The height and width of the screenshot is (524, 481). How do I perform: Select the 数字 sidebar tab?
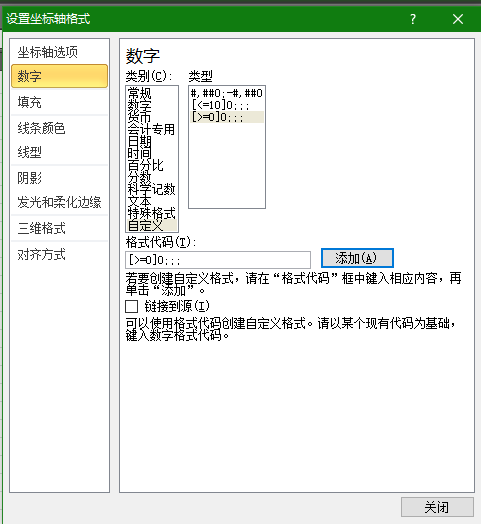pos(59,76)
